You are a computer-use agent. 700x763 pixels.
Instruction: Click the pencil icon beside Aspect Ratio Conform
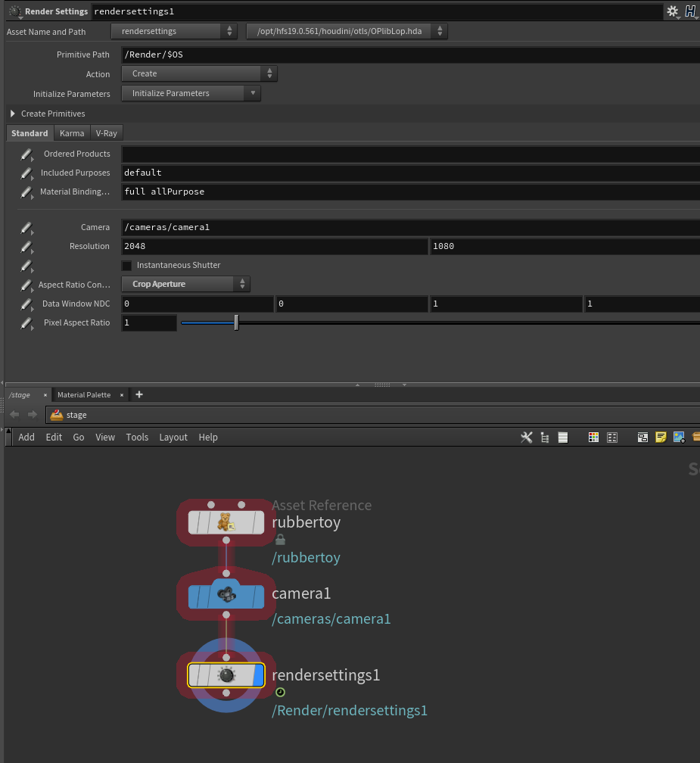click(x=26, y=285)
